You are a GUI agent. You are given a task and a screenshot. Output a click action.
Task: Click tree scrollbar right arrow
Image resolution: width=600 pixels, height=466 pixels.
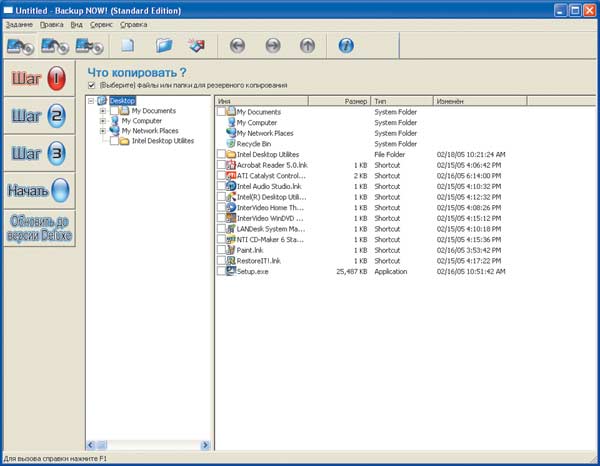click(x=205, y=445)
